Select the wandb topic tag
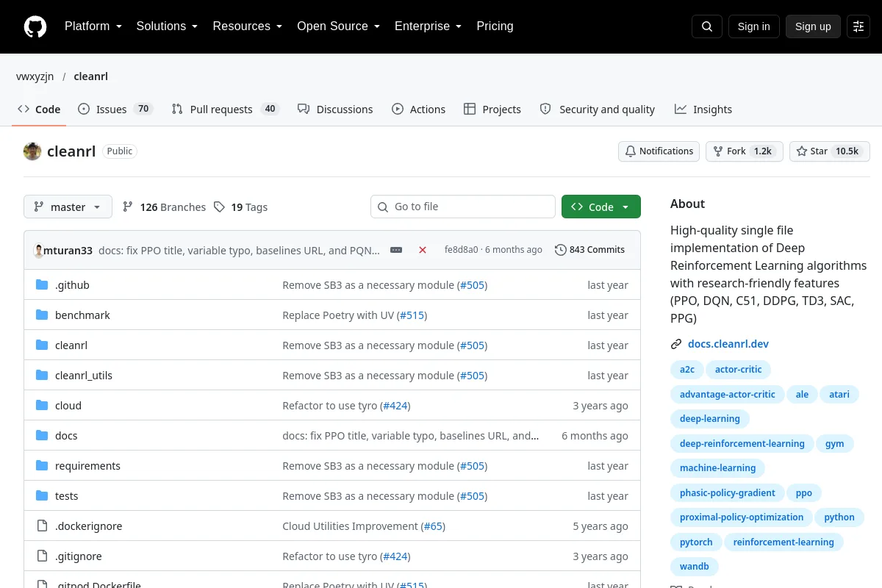This screenshot has height=588, width=882. 695,567
